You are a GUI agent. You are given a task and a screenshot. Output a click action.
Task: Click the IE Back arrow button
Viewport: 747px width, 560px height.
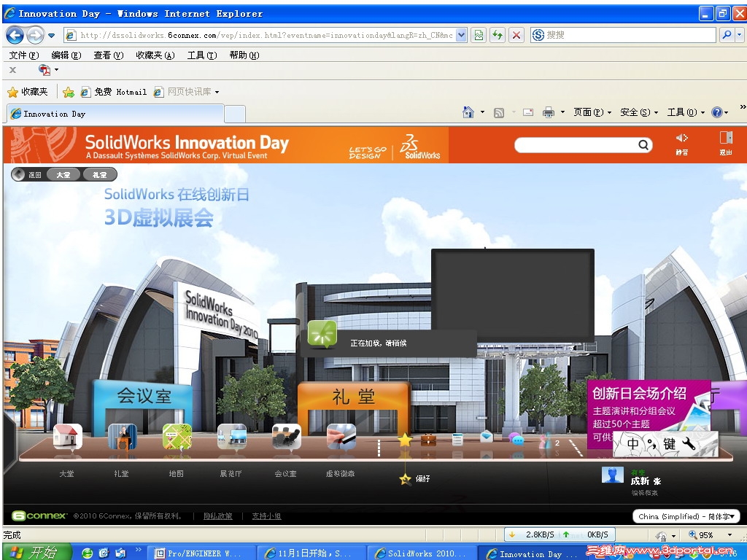click(x=15, y=35)
